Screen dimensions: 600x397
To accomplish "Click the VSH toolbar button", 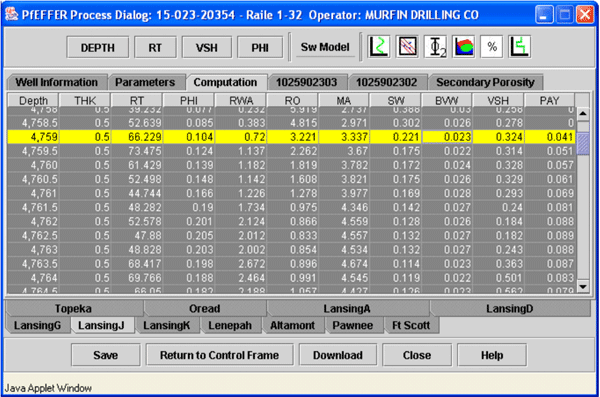I will (x=207, y=47).
